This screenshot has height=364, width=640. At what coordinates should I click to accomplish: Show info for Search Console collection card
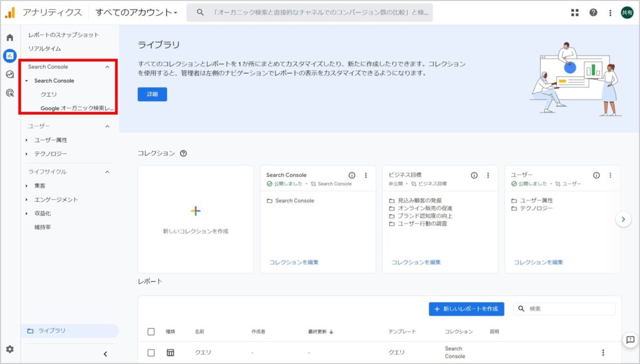(x=352, y=175)
